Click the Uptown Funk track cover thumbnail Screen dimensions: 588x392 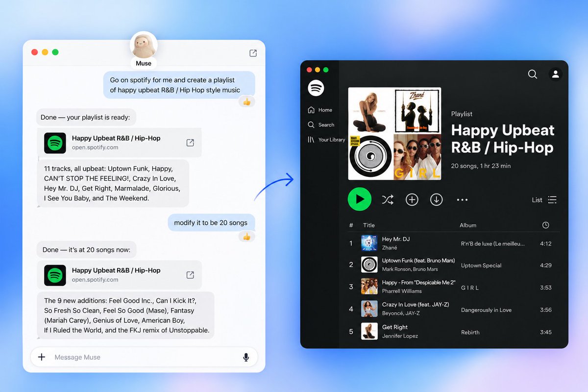click(x=369, y=265)
